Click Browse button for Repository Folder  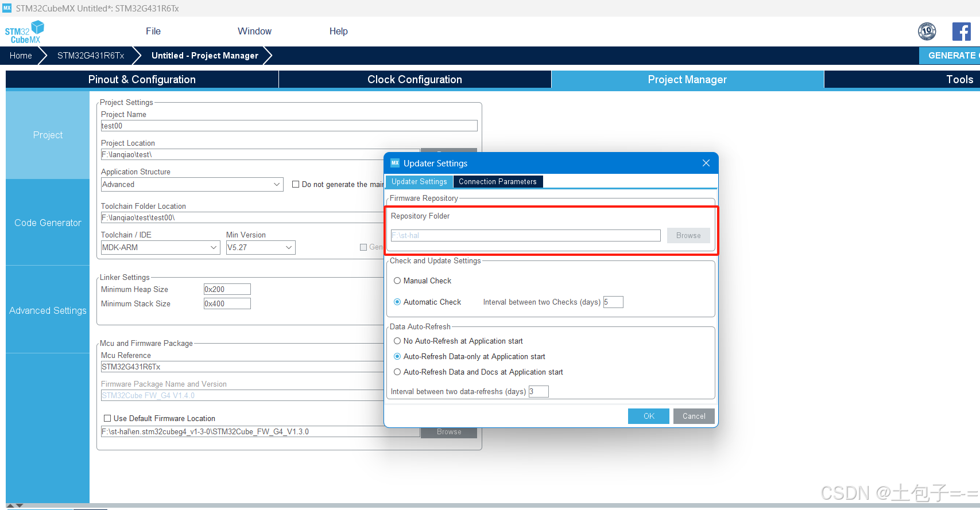coord(688,235)
